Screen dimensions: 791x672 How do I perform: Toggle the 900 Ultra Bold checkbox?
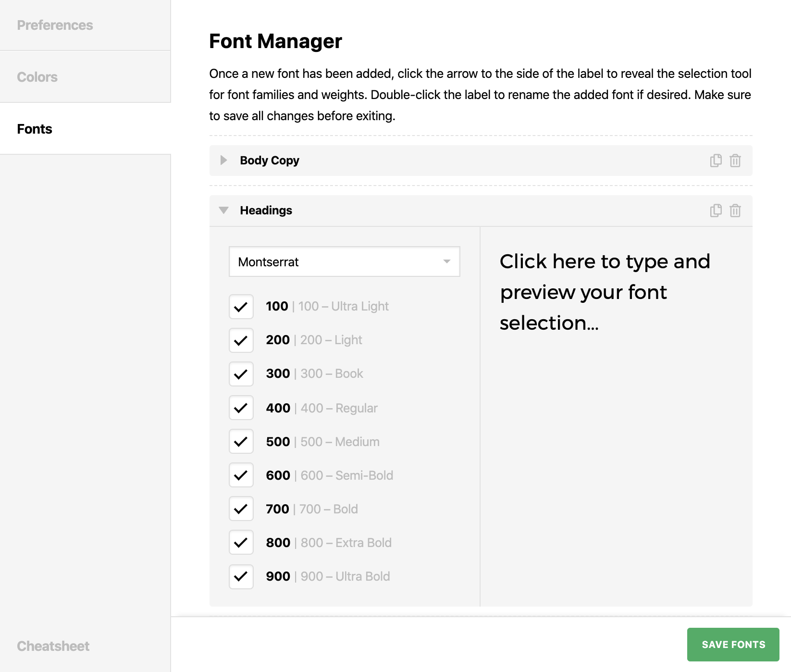(x=241, y=576)
